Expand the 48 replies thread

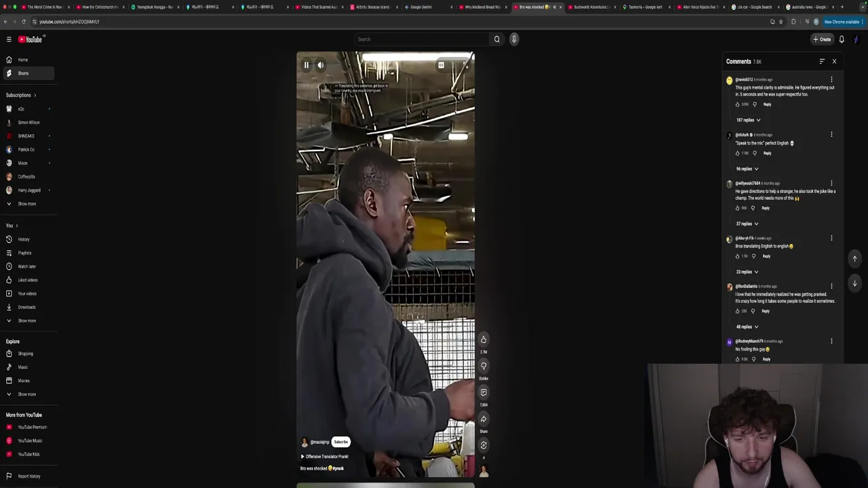[x=747, y=327]
